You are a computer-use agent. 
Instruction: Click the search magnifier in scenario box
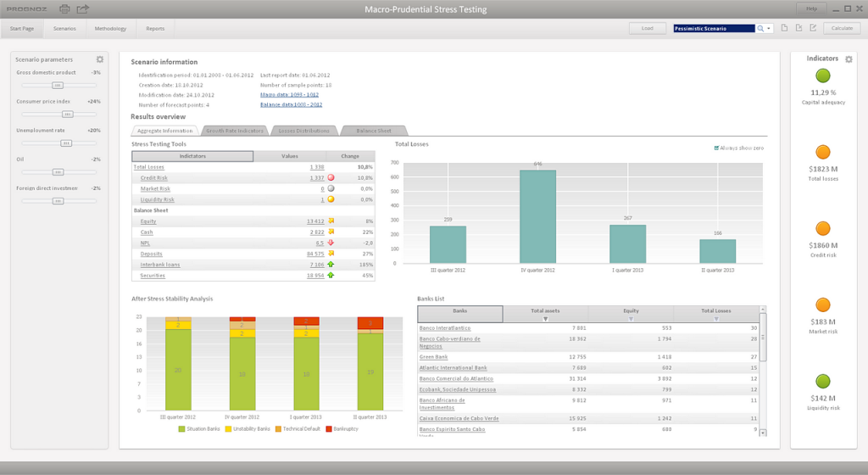[x=760, y=28]
